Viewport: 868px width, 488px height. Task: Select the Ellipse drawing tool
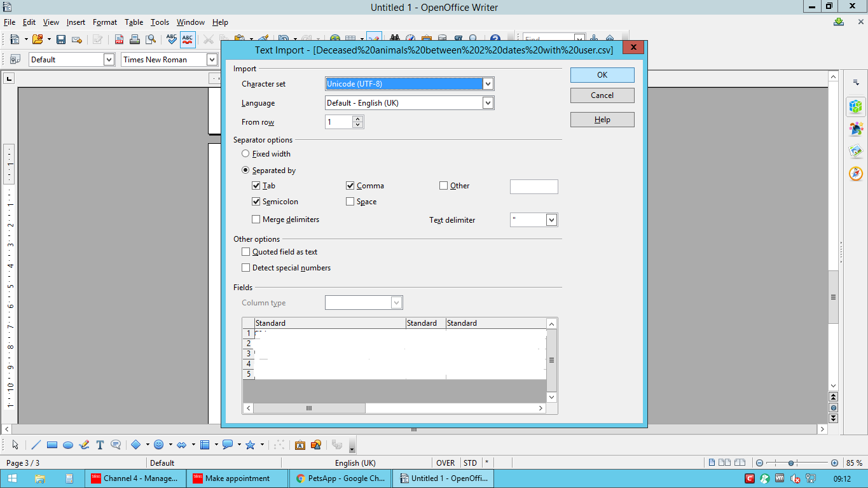[68, 445]
